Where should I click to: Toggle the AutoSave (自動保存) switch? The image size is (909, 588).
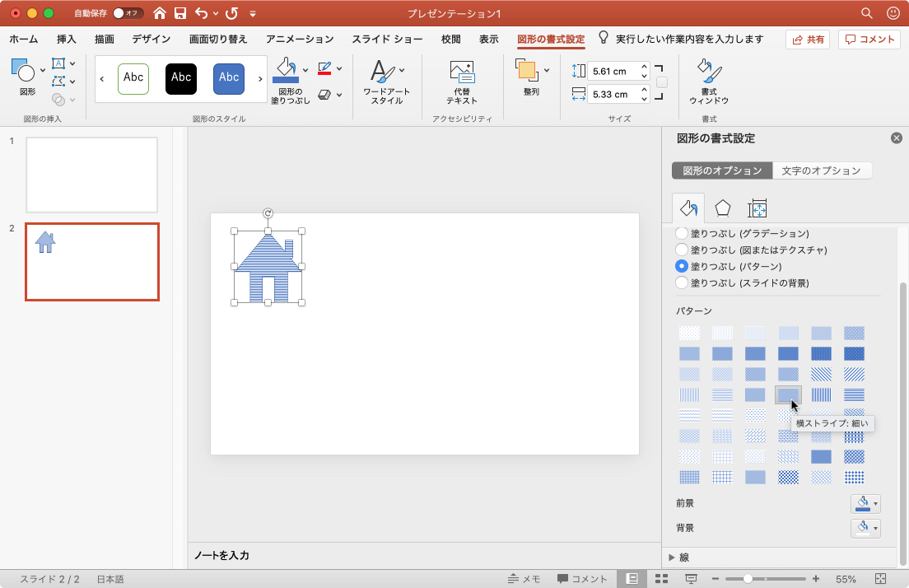click(128, 13)
